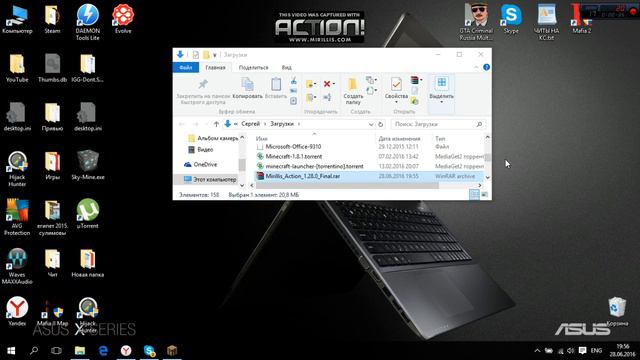The height and width of the screenshot is (360, 640).
Task: Open Edge from the taskbar
Action: point(103,351)
